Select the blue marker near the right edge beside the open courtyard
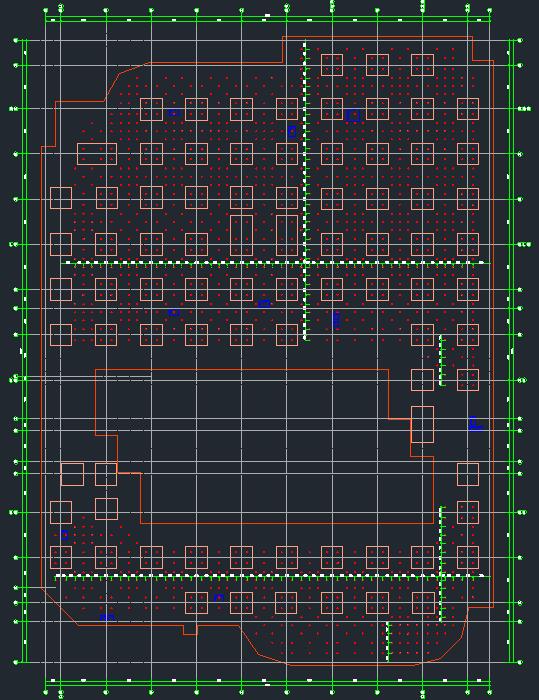 pos(475,424)
